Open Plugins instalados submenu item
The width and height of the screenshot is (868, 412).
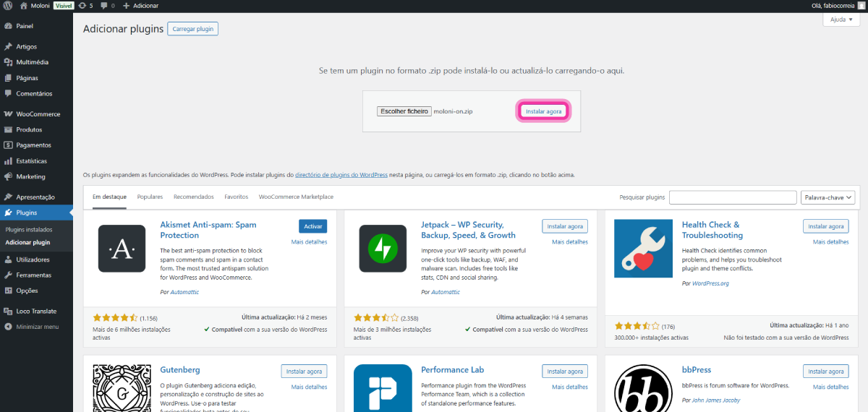[x=29, y=229]
